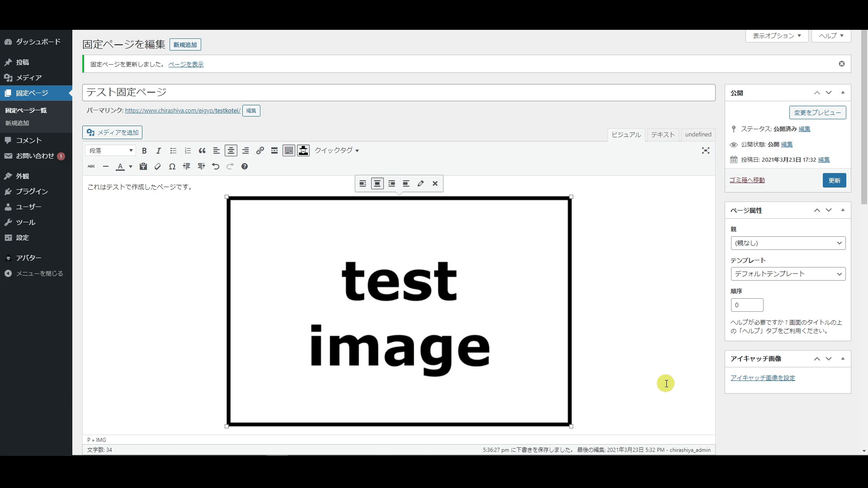Viewport: 868px width, 488px height.
Task: Open メディア menu in sidebar
Action: tap(36, 78)
